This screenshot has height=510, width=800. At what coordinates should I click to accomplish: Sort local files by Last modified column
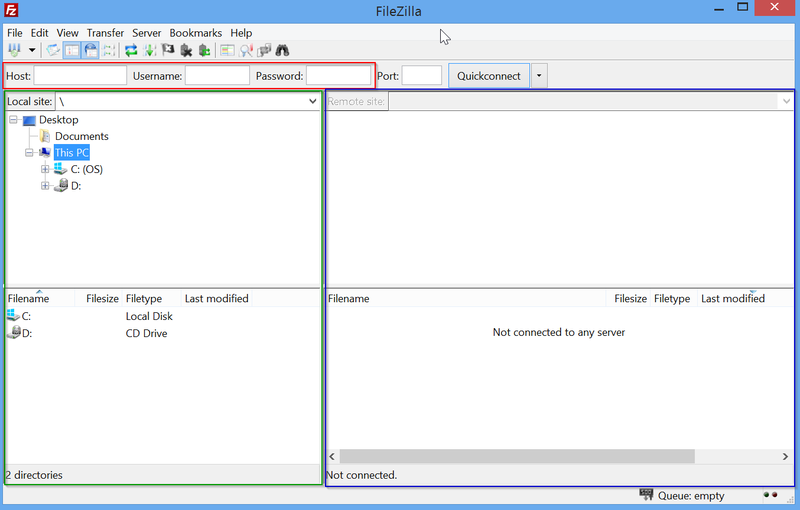216,298
